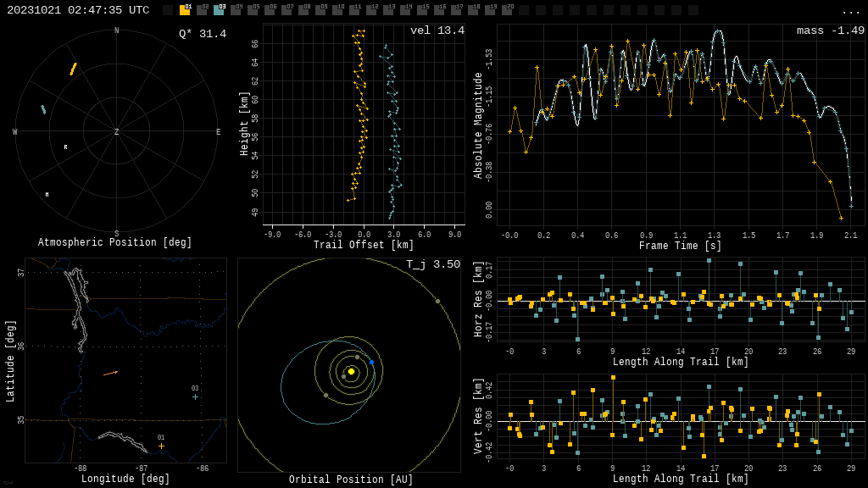This screenshot has height=488, width=868.
Task: Select station 20 in the top strip
Action: pos(507,10)
